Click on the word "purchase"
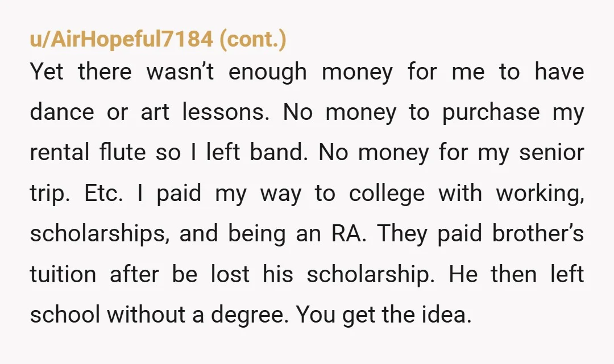The image size is (614, 364). pyautogui.click(x=491, y=114)
